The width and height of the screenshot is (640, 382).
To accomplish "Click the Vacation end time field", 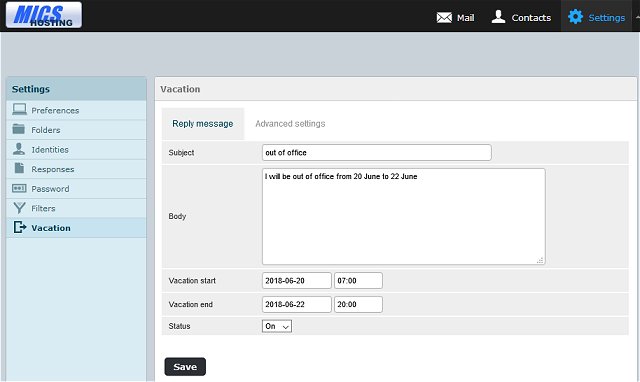I will point(358,304).
